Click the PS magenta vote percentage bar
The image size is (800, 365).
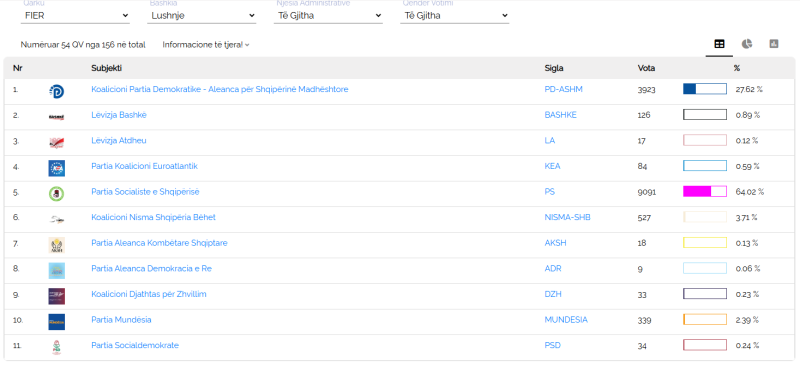(705, 191)
